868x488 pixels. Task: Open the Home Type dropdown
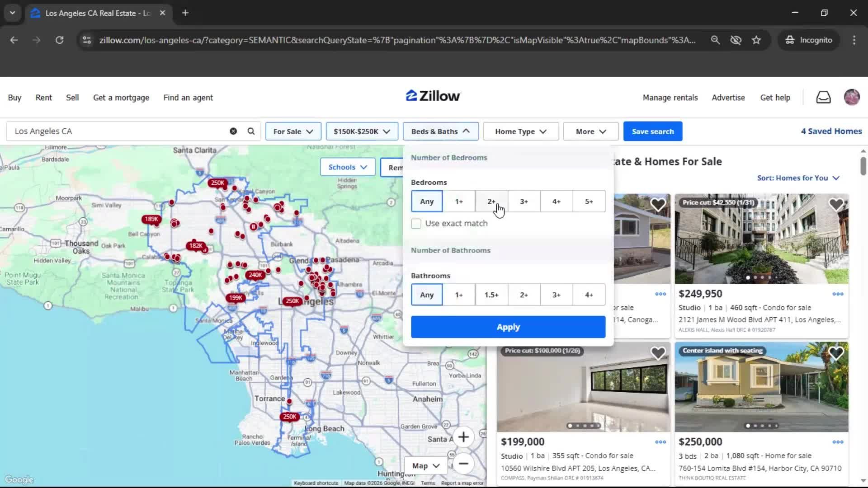pyautogui.click(x=520, y=131)
